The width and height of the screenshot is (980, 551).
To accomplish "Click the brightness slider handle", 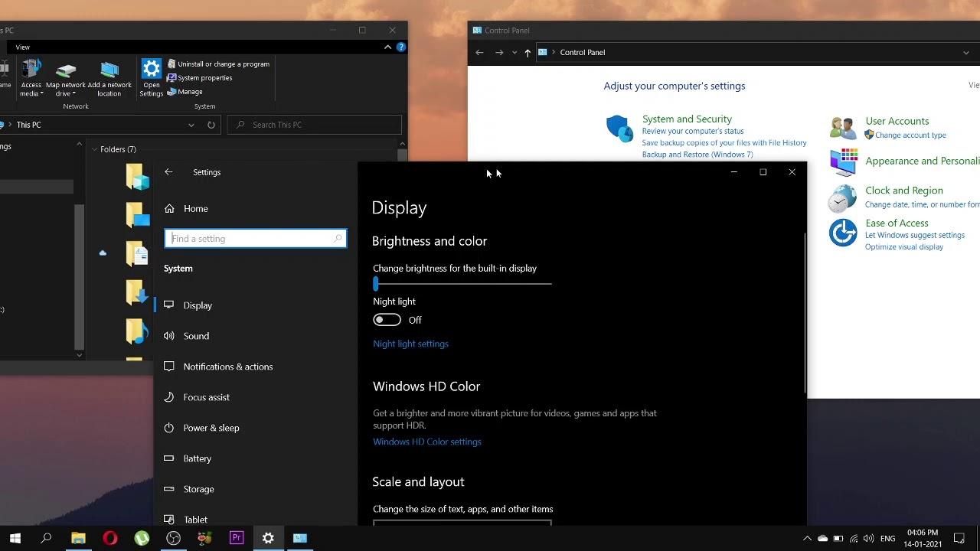I will tap(376, 283).
